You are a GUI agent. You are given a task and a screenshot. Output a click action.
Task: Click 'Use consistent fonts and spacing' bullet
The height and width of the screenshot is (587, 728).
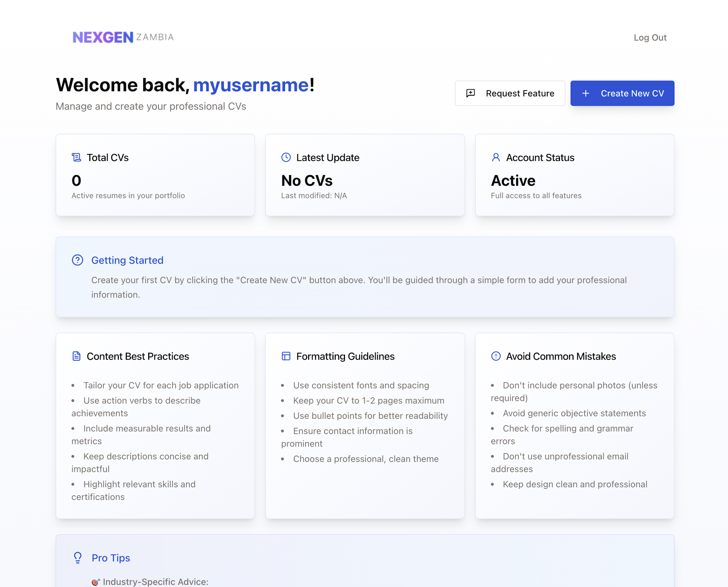point(361,386)
